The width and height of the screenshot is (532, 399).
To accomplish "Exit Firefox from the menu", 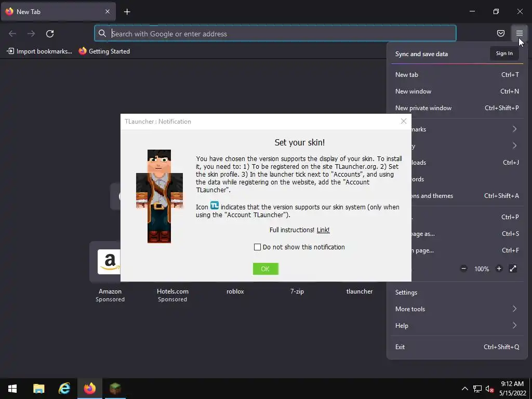I will pos(457,347).
